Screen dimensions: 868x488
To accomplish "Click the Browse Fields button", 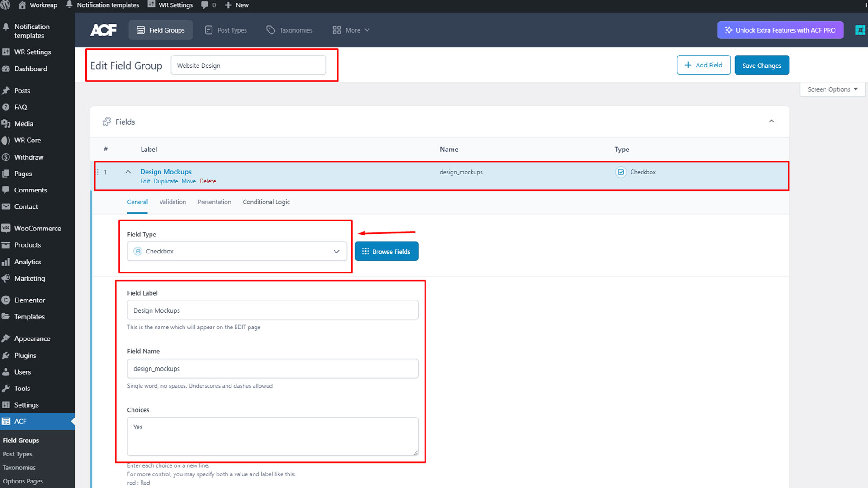I will point(386,252).
